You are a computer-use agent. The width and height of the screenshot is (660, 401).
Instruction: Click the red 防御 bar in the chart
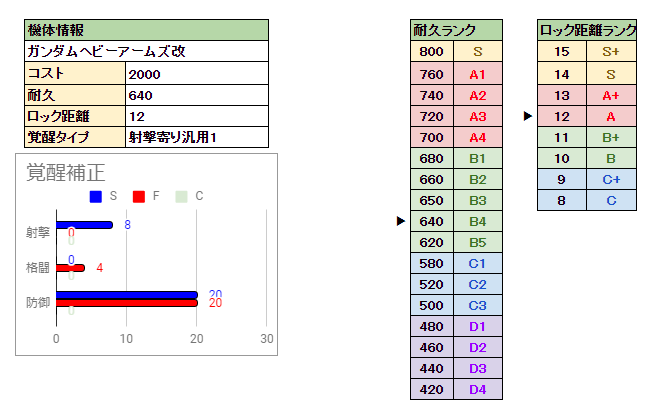pyautogui.click(x=127, y=303)
